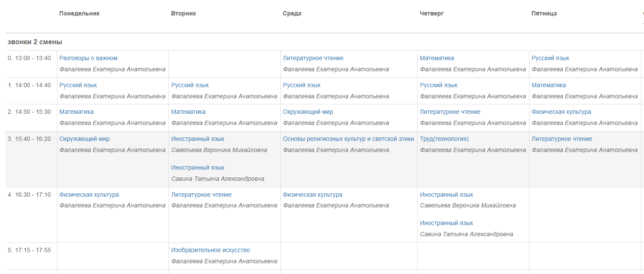Open Thursday's Труд(технология) lesson
This screenshot has width=644, height=274.
coord(444,139)
